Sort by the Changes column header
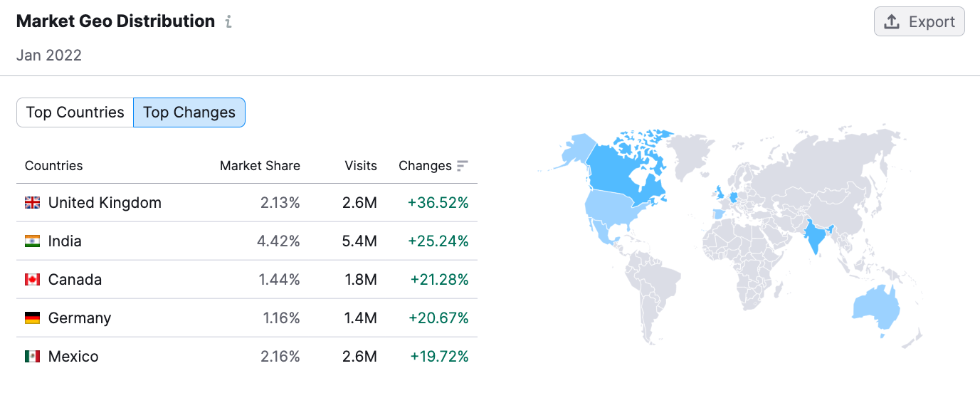The height and width of the screenshot is (393, 980). [x=425, y=166]
